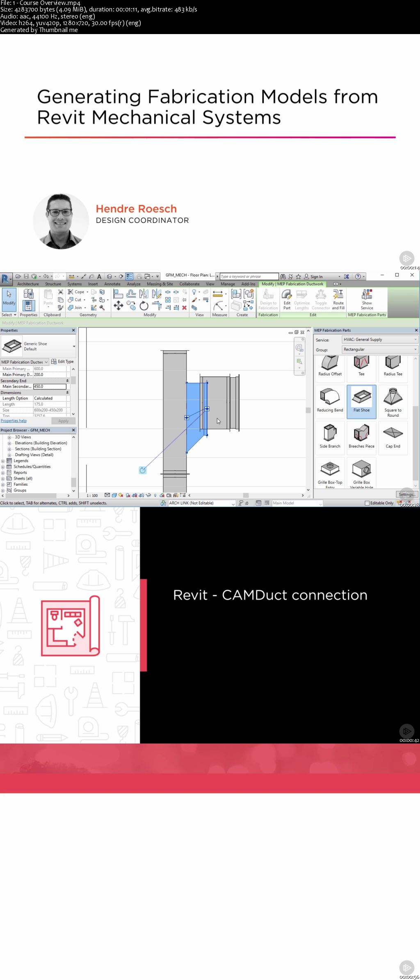Switch to the Systems ribbon tab

coord(75,284)
